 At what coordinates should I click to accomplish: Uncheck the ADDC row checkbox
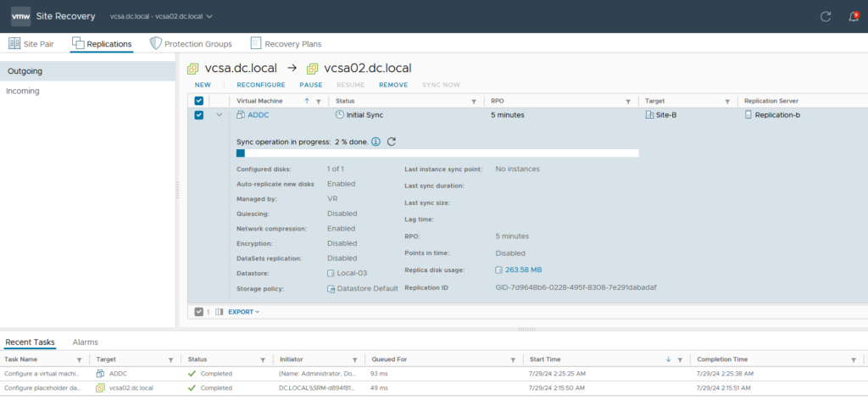pos(198,114)
